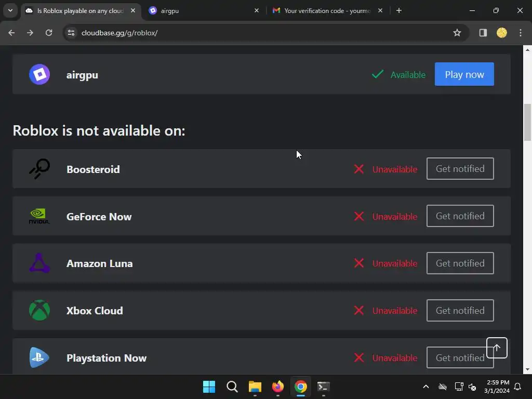
Task: Click Play now for airgpu
Action: coord(464,74)
